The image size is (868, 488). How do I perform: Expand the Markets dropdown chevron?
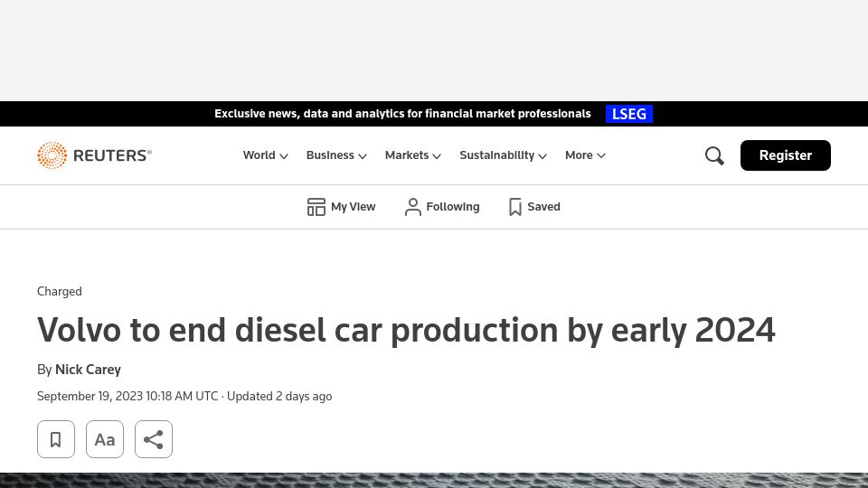(437, 156)
